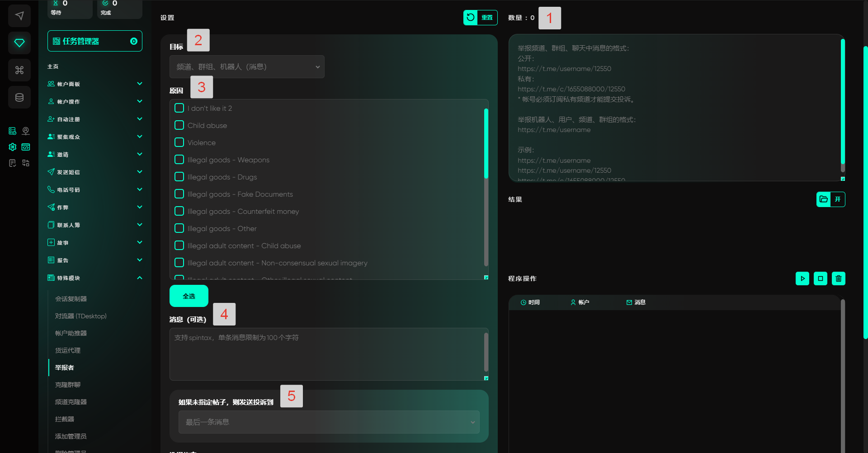Clear the log with the trash icon

(x=838, y=278)
